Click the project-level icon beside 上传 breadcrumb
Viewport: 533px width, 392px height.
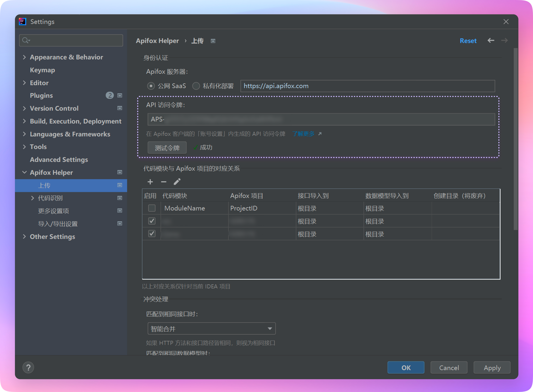(x=213, y=41)
